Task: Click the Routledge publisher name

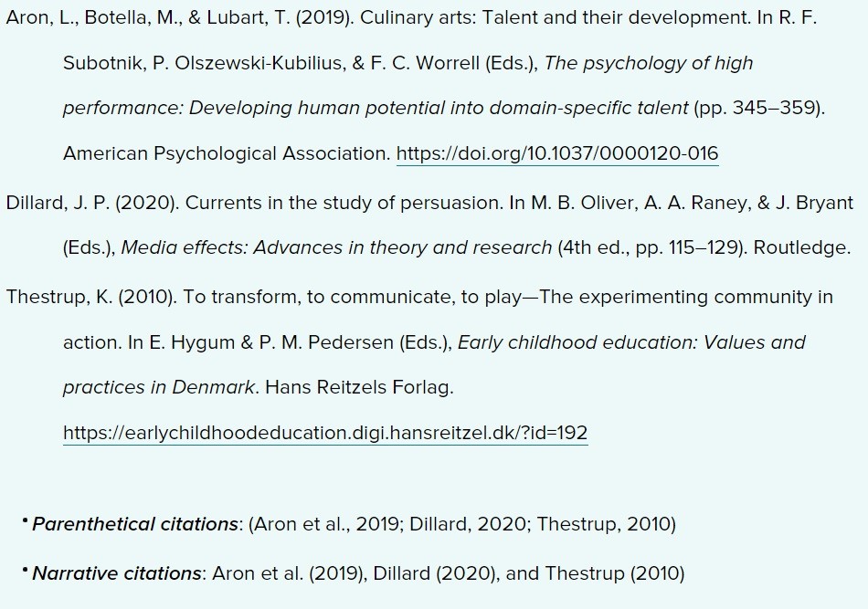Action: coord(802,247)
